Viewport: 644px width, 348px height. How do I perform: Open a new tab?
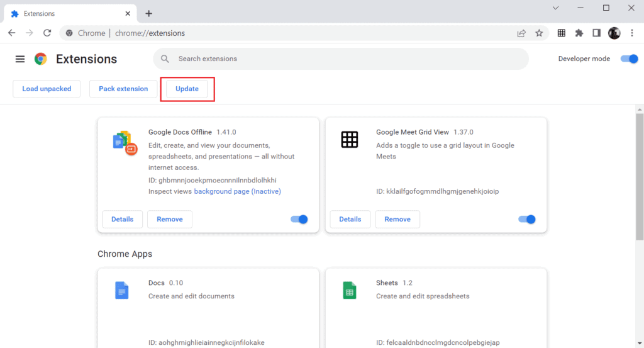(x=148, y=14)
